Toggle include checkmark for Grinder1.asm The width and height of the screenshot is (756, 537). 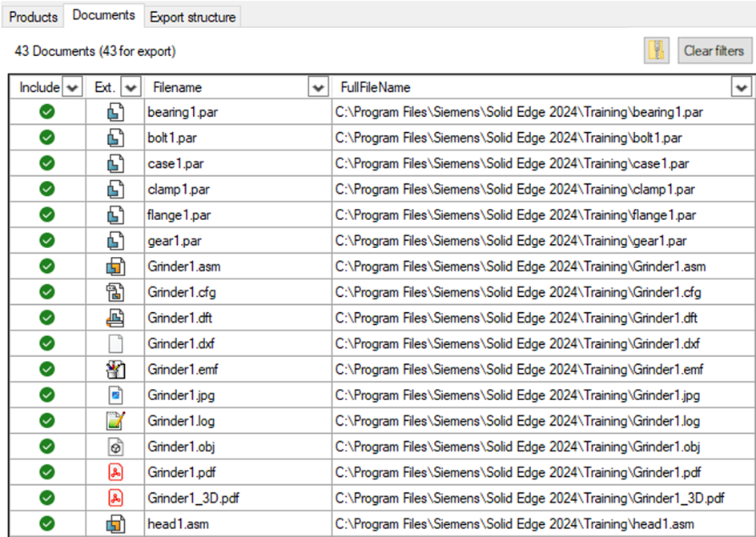click(x=47, y=266)
